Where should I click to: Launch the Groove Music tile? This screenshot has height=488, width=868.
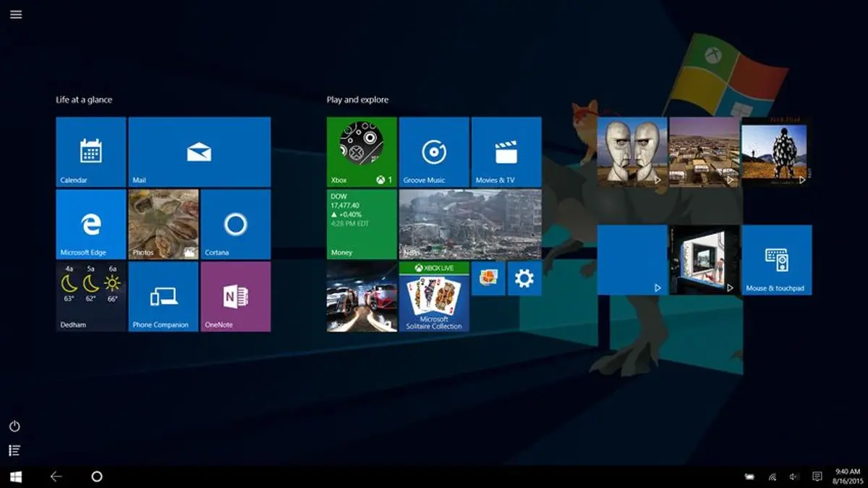(434, 152)
